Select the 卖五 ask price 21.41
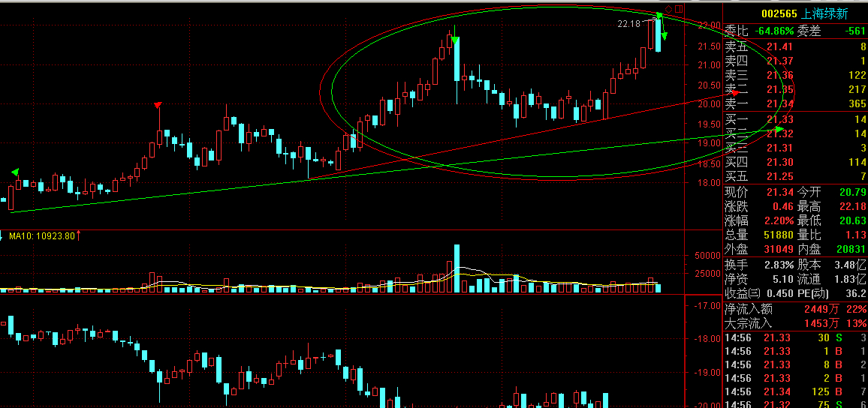 click(779, 46)
